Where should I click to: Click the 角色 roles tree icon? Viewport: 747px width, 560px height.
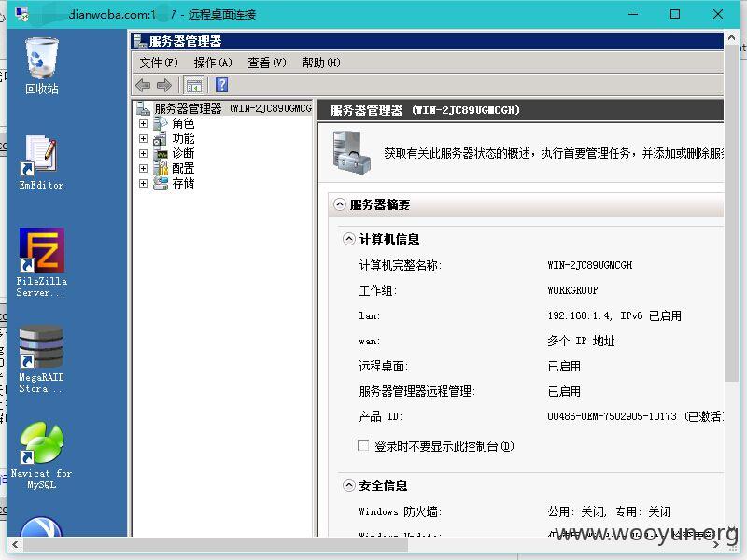click(160, 123)
